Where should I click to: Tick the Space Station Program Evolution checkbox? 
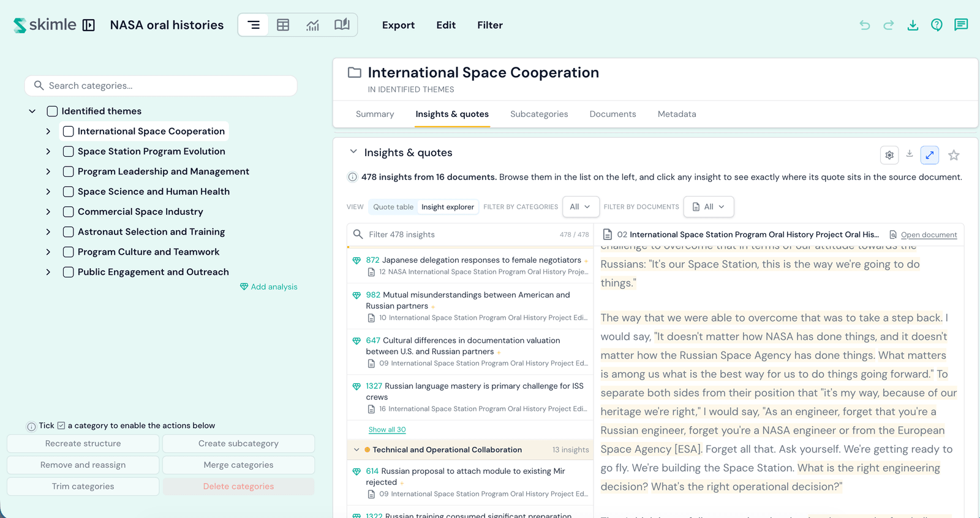[x=69, y=151]
